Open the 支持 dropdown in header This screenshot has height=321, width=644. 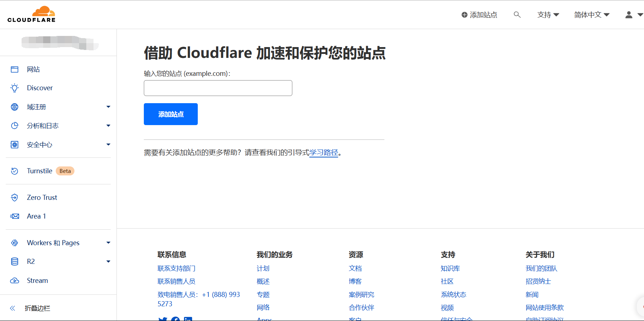tap(548, 15)
